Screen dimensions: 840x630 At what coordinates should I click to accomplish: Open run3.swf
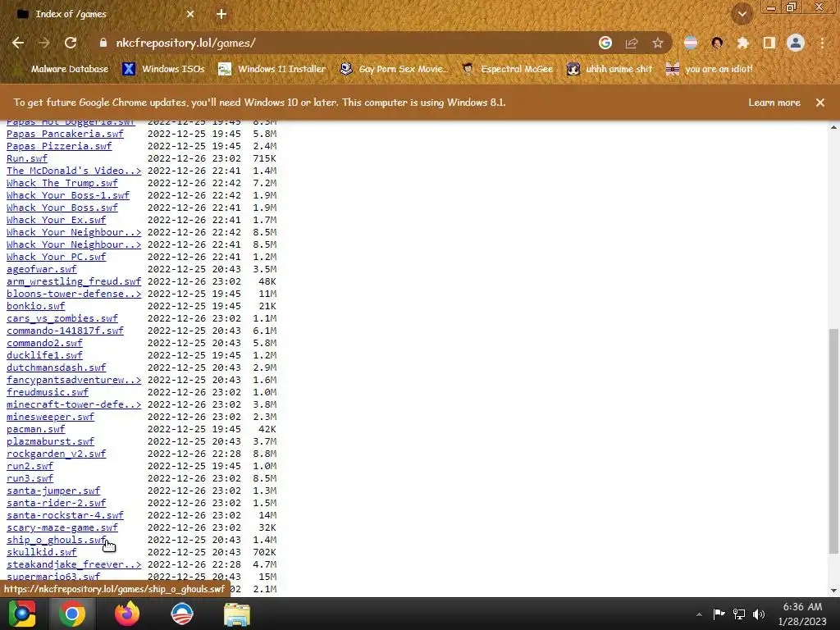30,479
